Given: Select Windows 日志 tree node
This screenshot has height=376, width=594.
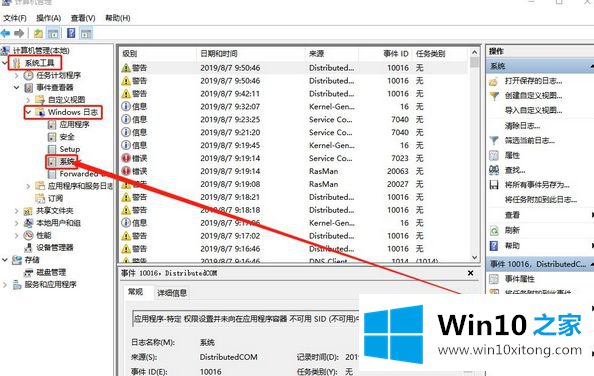Looking at the screenshot, I should click(x=73, y=112).
